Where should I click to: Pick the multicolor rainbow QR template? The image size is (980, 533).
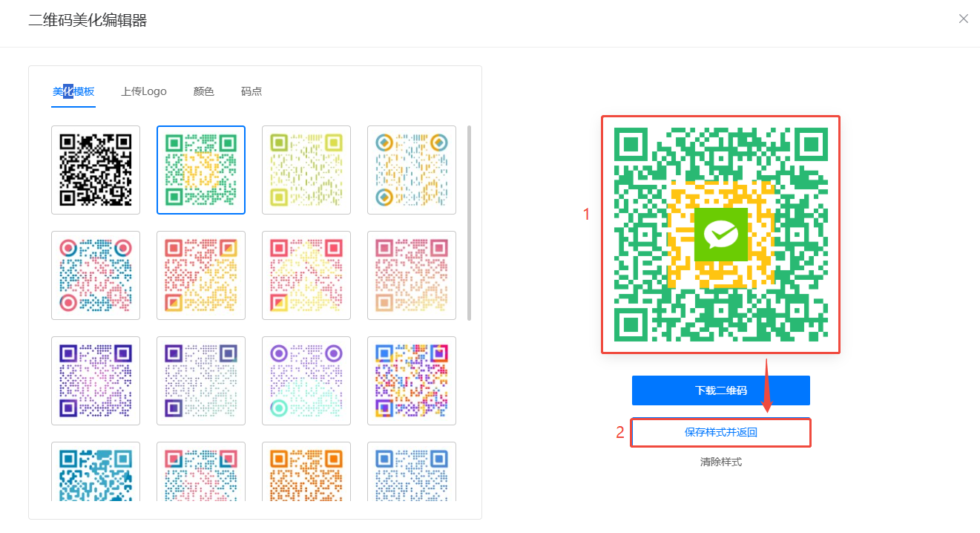[412, 381]
